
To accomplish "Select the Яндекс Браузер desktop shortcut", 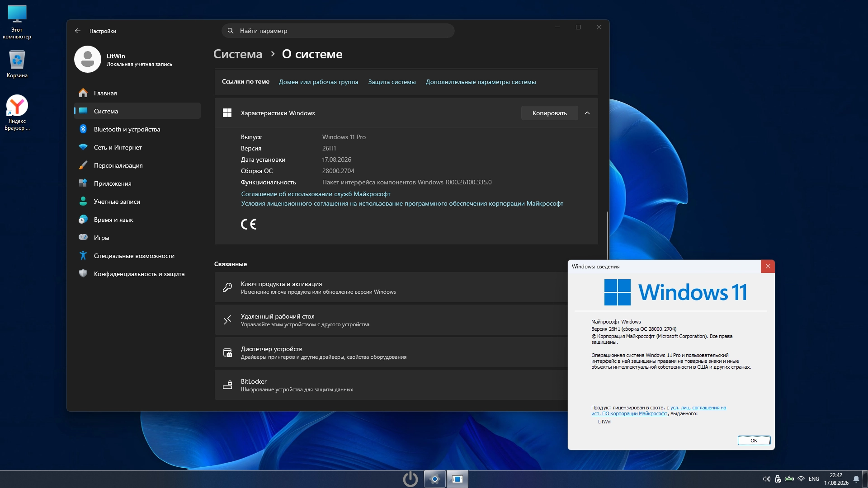I will (17, 113).
